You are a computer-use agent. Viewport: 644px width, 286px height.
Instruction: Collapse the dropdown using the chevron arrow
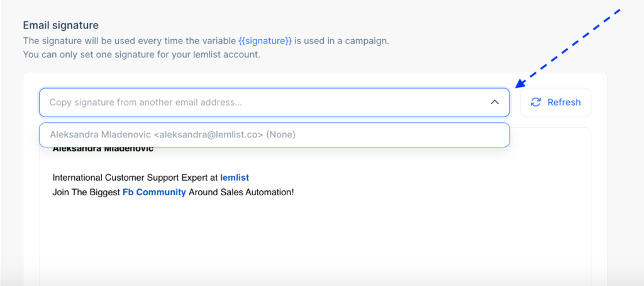click(494, 102)
